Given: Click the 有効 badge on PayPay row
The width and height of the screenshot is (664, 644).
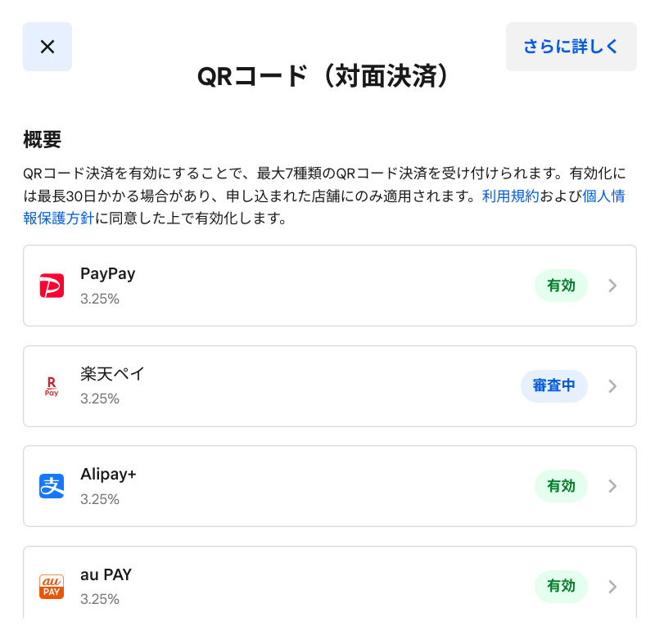Looking at the screenshot, I should point(561,286).
